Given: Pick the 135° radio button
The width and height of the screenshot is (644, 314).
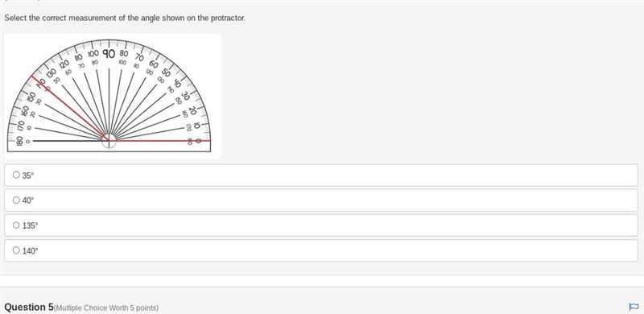Looking at the screenshot, I should pos(16,225).
